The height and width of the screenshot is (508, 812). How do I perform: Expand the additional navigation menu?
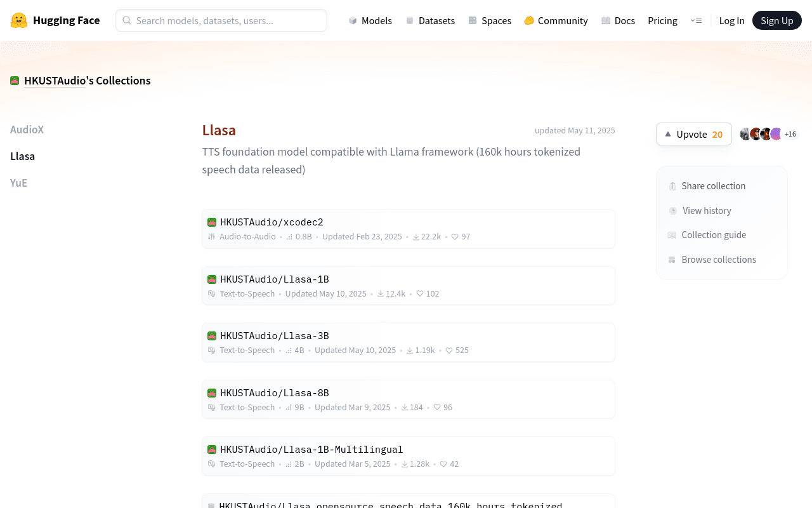tap(696, 20)
